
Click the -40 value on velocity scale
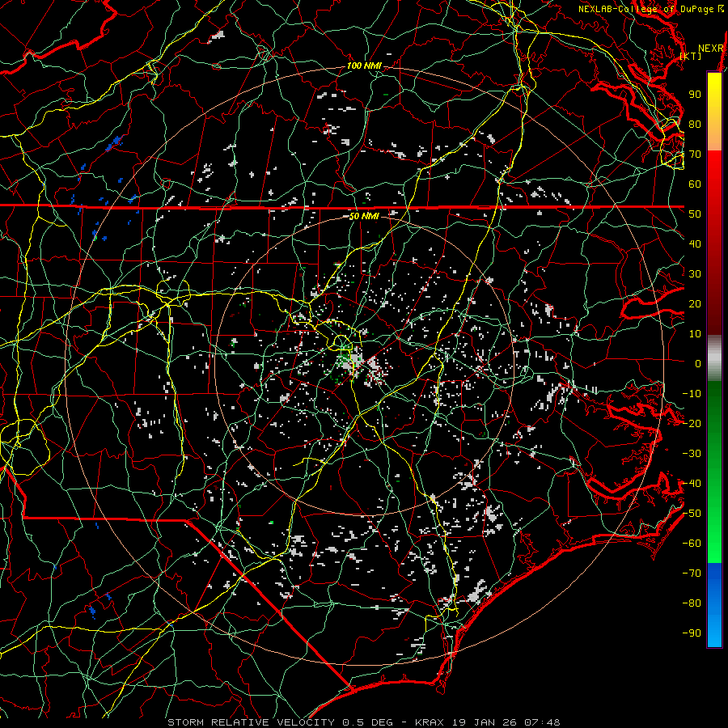click(692, 484)
